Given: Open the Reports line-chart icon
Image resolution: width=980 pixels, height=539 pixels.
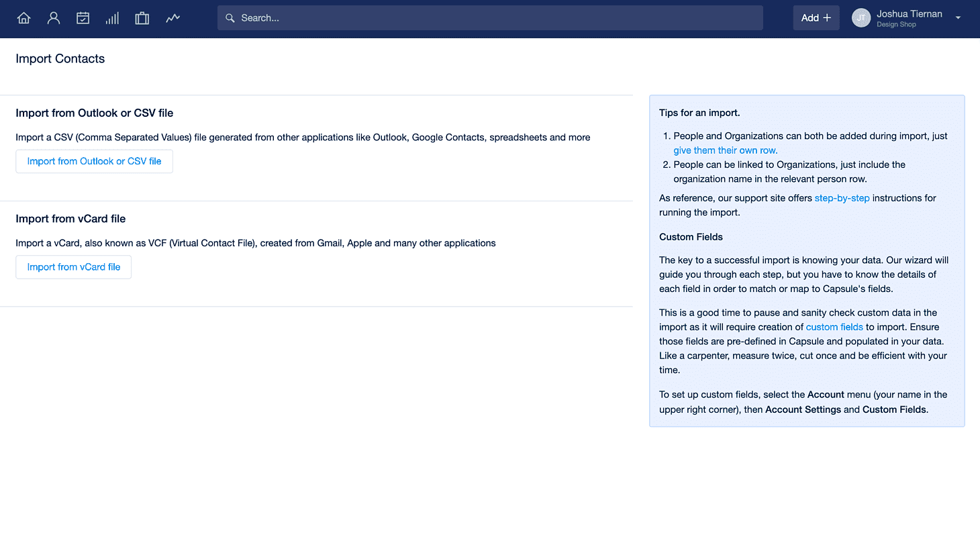Looking at the screenshot, I should (173, 18).
